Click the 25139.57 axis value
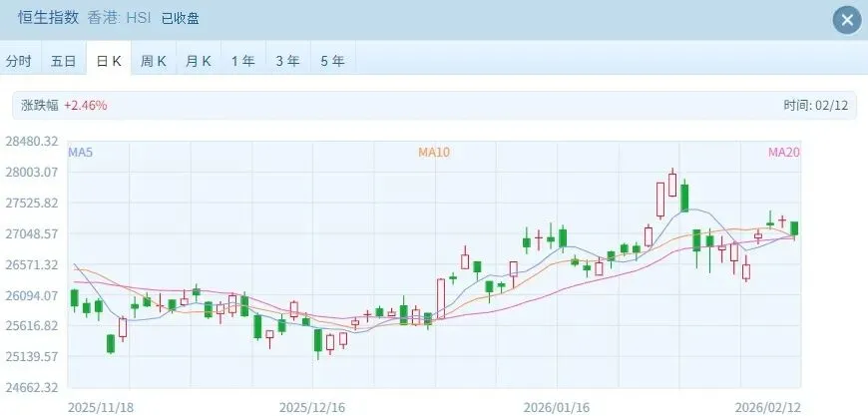 32,357
